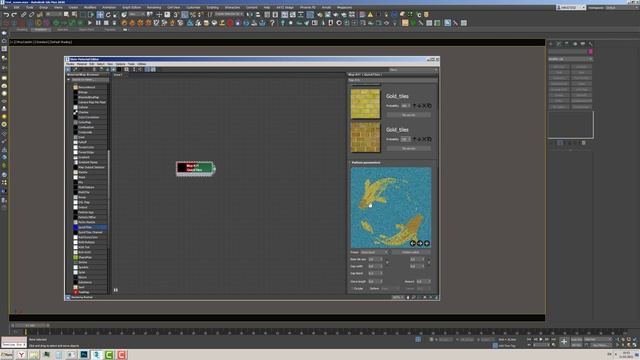Image resolution: width=640 pixels, height=360 pixels.
Task: Switch to the View1 tab
Action: coord(118,75)
